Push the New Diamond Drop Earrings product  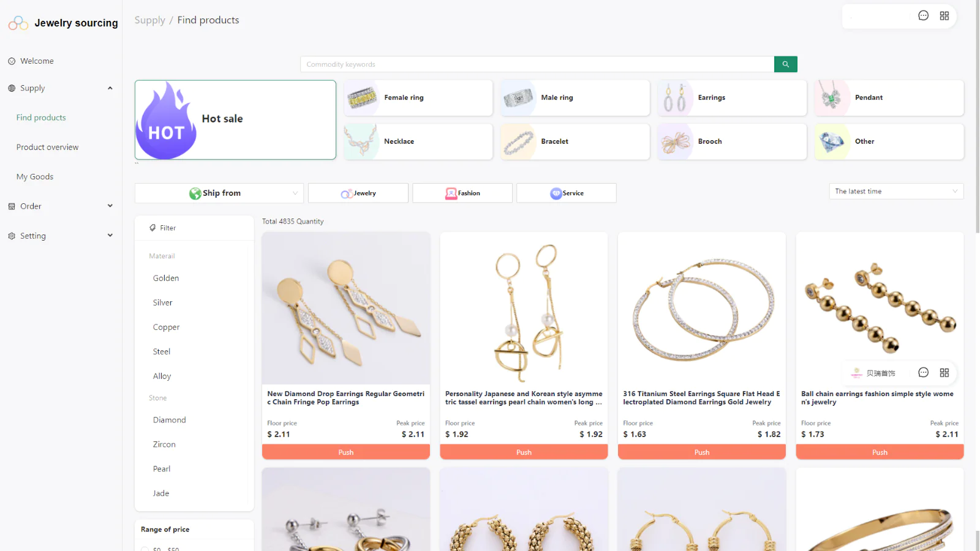point(345,452)
